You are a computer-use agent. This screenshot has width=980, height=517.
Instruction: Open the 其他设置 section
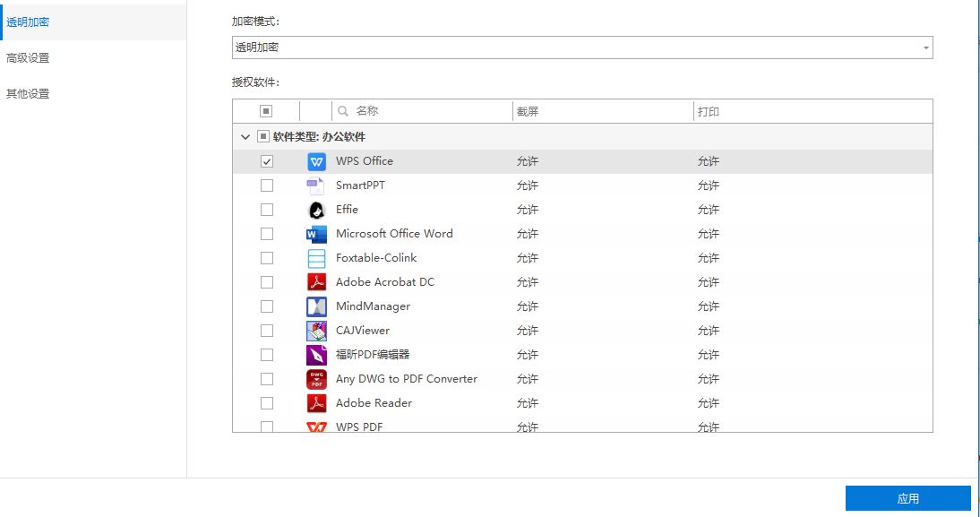pos(28,93)
